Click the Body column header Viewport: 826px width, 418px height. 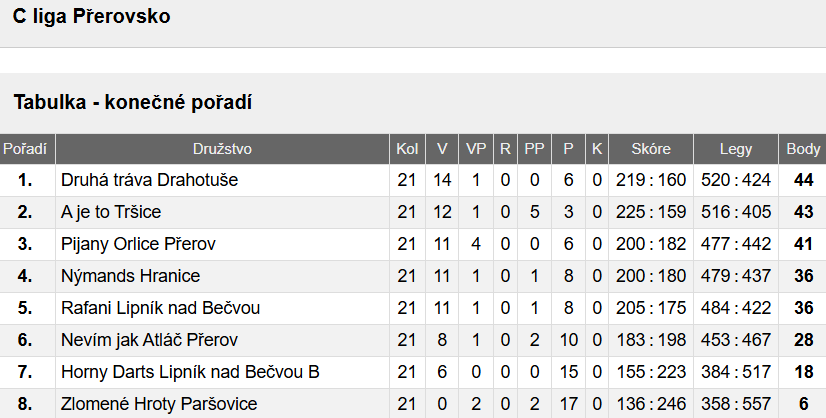pos(803,150)
